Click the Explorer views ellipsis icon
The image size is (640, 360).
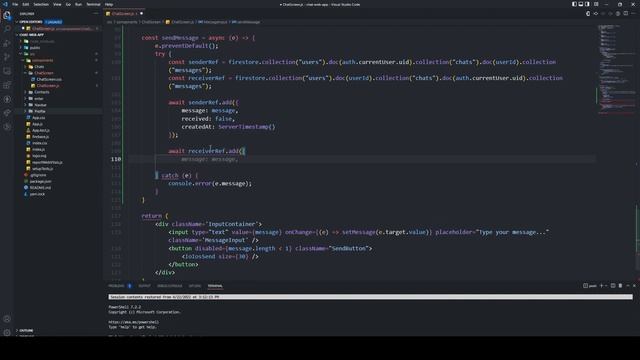(x=96, y=13)
